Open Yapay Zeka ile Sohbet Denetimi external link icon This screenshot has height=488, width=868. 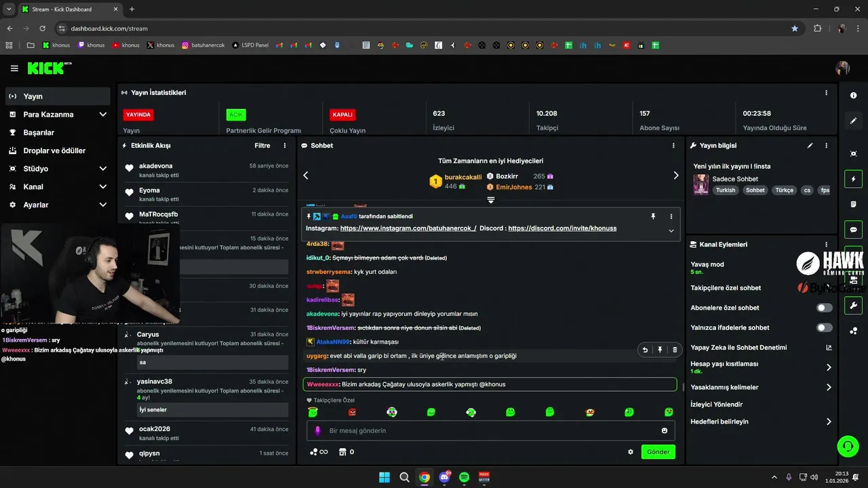[829, 348]
